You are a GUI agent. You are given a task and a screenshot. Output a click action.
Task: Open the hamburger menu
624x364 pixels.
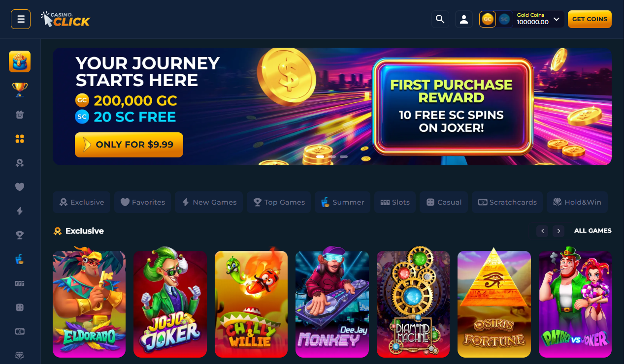(x=21, y=19)
